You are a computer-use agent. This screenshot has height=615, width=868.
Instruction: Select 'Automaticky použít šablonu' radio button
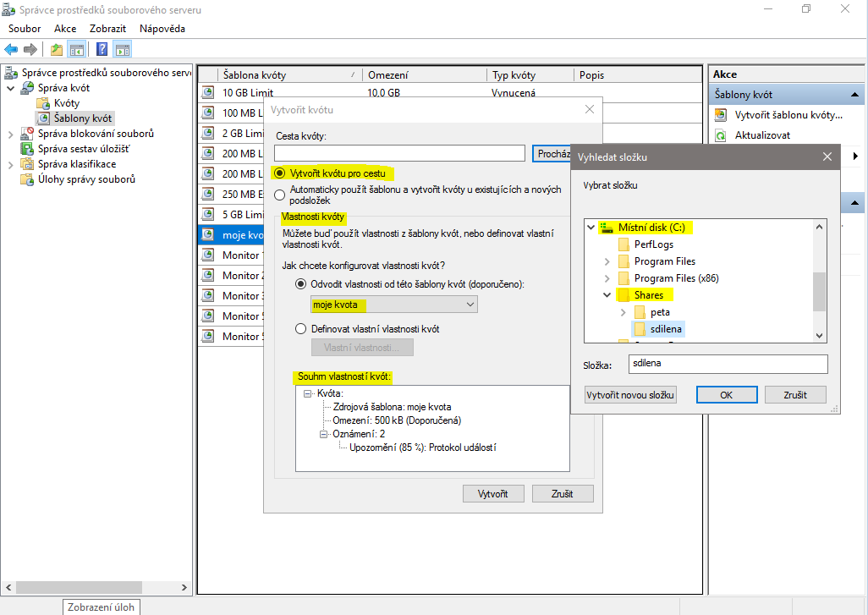280,195
